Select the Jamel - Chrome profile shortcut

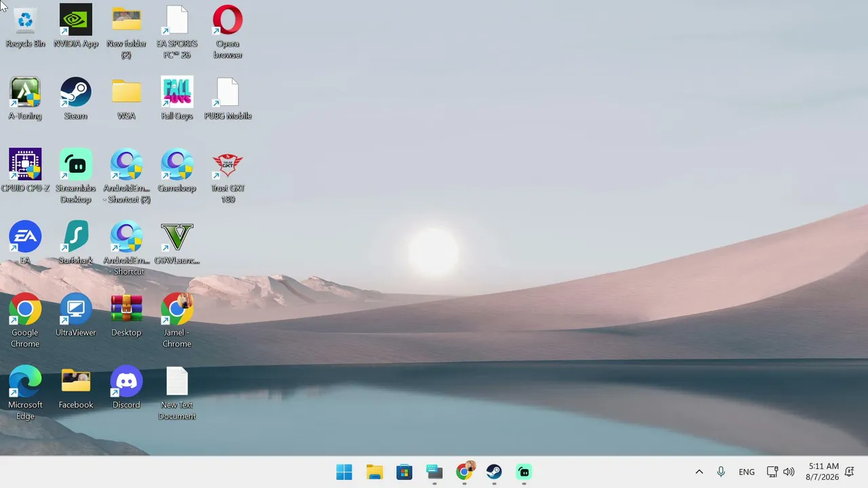coord(177,321)
